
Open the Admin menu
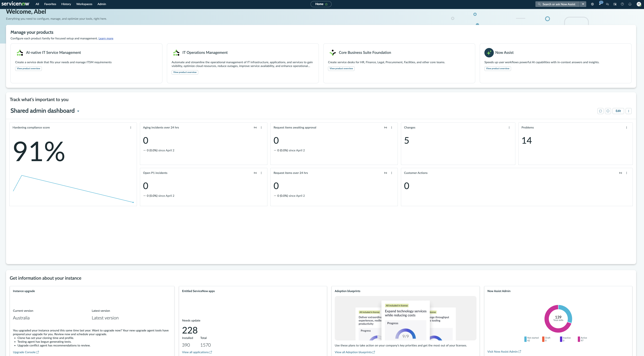click(x=102, y=4)
